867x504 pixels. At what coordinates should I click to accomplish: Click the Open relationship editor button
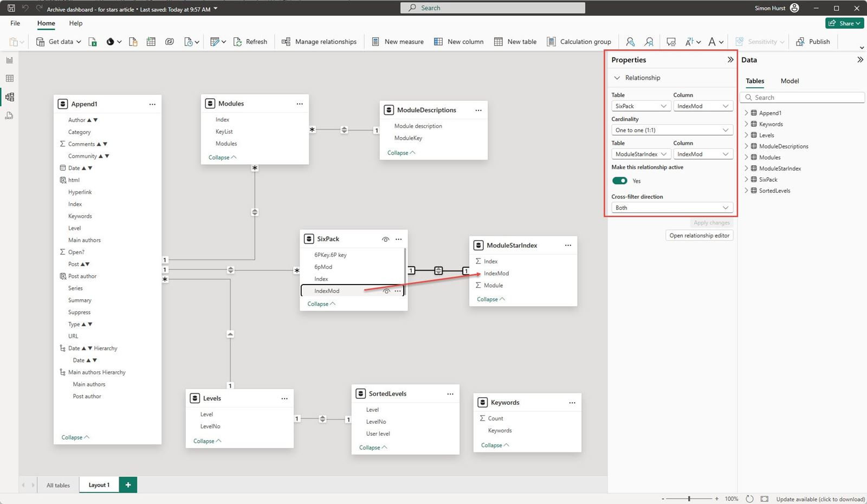(699, 235)
